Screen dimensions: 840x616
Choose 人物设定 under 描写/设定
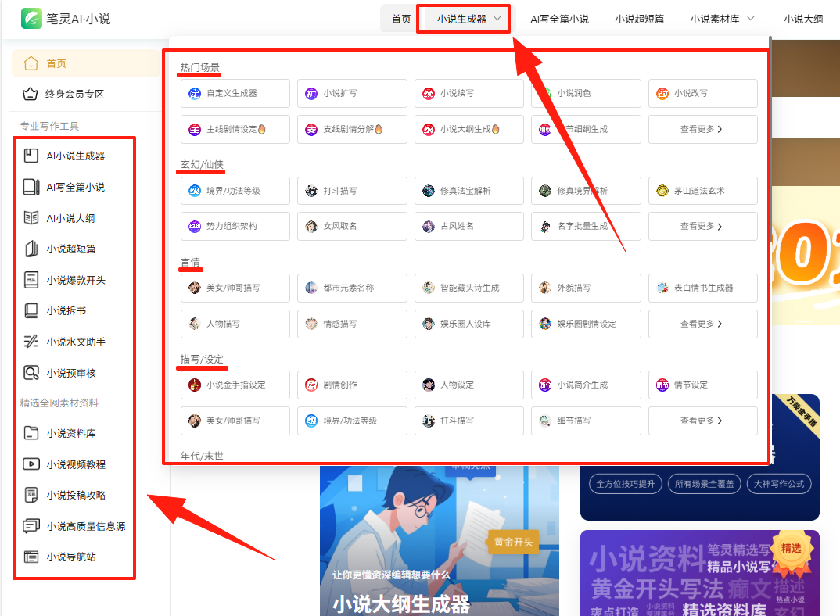click(x=468, y=385)
